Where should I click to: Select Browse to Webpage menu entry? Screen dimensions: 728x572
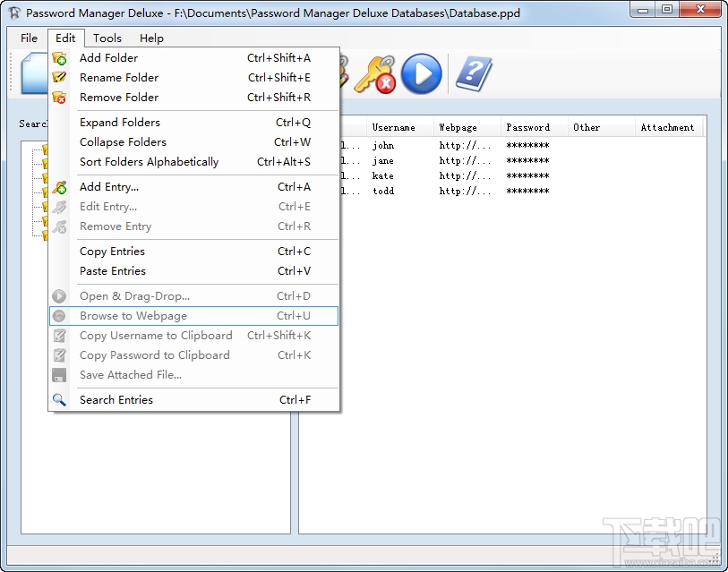tap(133, 315)
